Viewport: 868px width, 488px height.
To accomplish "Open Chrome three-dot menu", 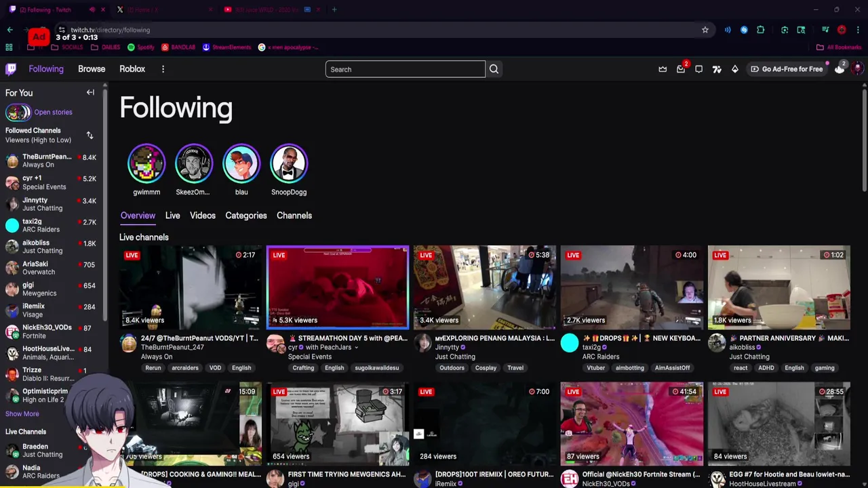I will (x=858, y=30).
